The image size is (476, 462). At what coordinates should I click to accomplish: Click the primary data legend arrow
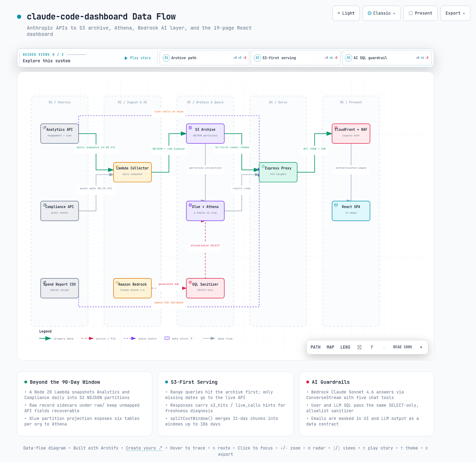pyautogui.click(x=45, y=338)
